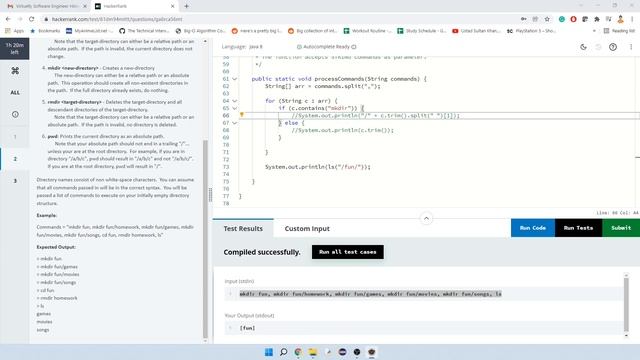This screenshot has width=640, height=360.
Task: Go to question 3 in sidebar
Action: click(15, 181)
